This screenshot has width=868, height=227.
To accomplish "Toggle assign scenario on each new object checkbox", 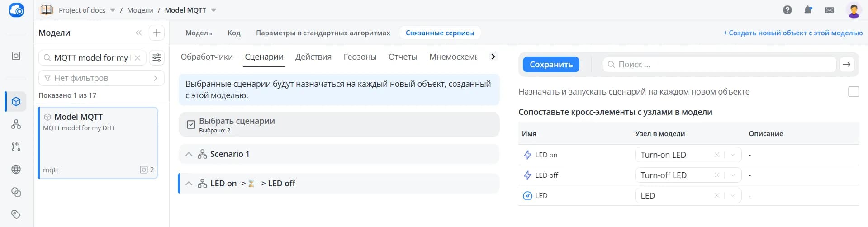I will (x=854, y=92).
